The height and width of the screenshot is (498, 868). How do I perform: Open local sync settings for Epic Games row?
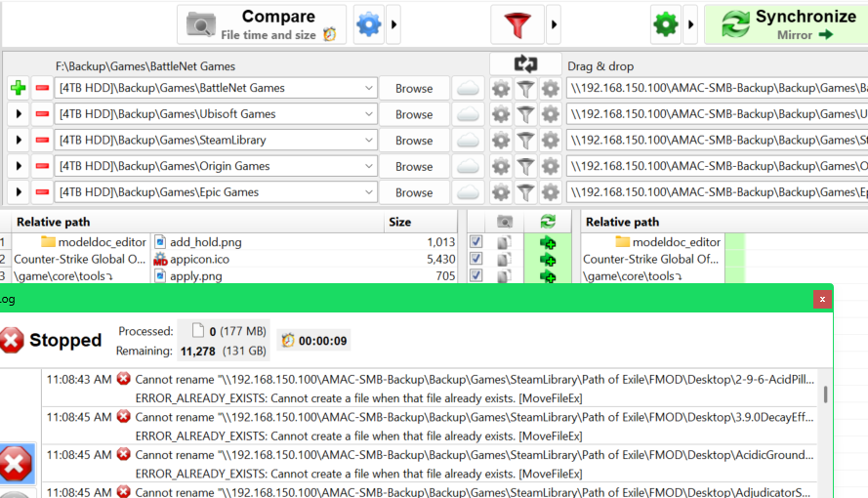(x=551, y=192)
